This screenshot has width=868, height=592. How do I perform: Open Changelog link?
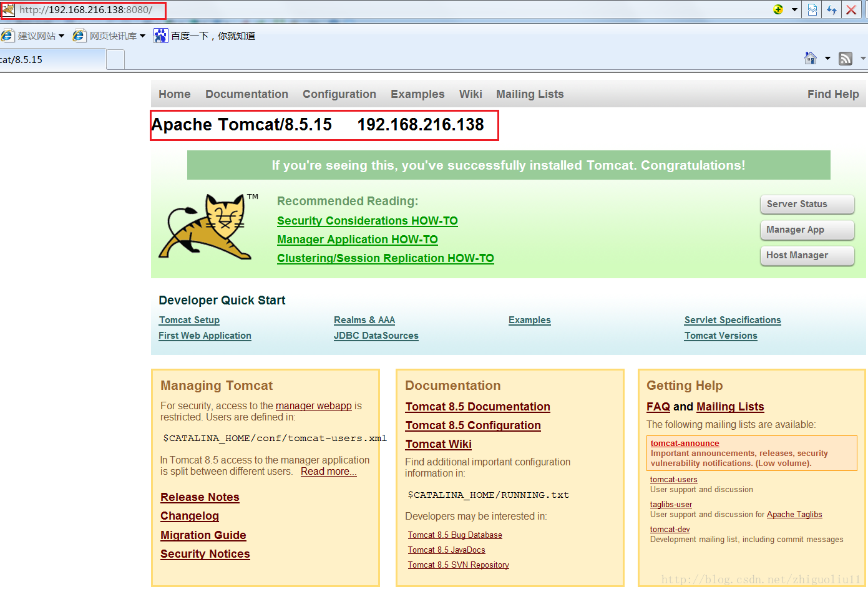pos(190,516)
